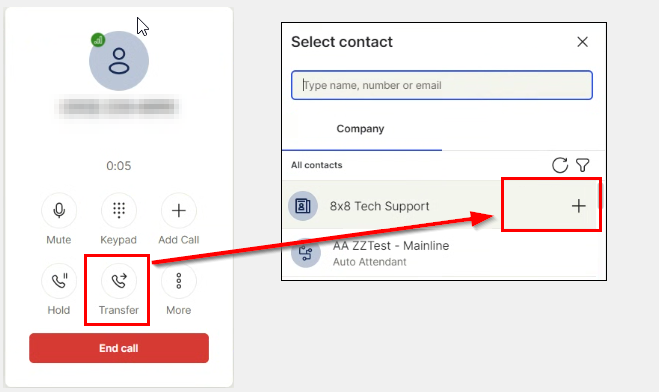Open the More options menu
The image size is (659, 392).
tap(179, 281)
